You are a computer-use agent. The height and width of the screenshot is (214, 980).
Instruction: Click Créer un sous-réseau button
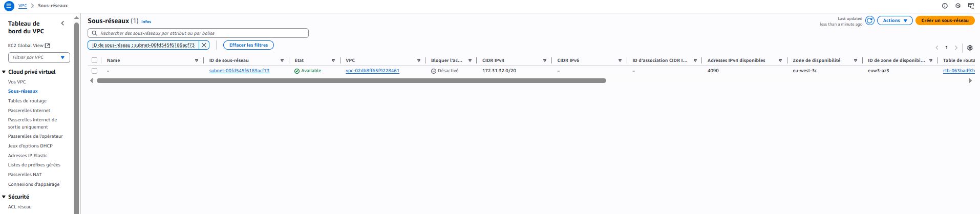945,20
